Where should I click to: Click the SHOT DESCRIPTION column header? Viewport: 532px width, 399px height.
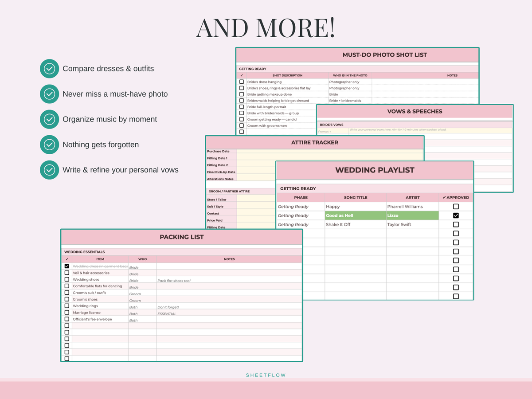point(287,75)
